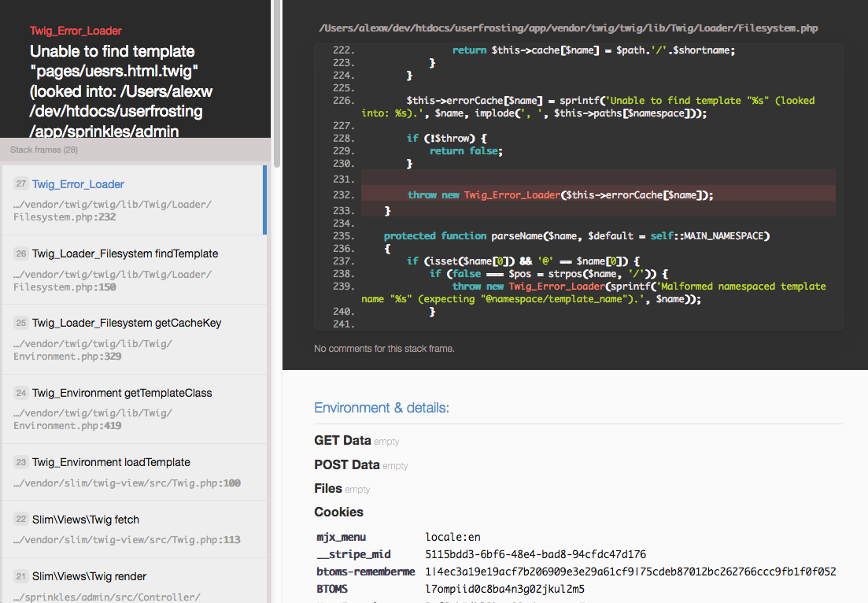The height and width of the screenshot is (603, 868).
Task: Click the btoms-rememberme cookie name
Action: click(x=366, y=572)
